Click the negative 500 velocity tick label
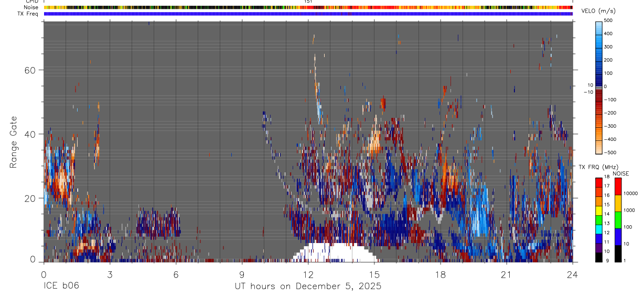Screen dimensions: 644x297 pos(611,152)
